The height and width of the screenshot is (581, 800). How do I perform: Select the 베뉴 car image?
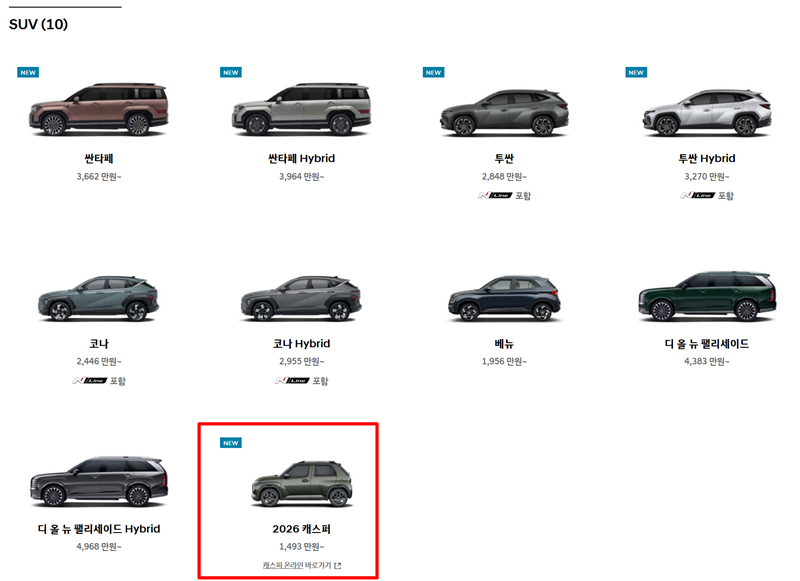pos(504,298)
